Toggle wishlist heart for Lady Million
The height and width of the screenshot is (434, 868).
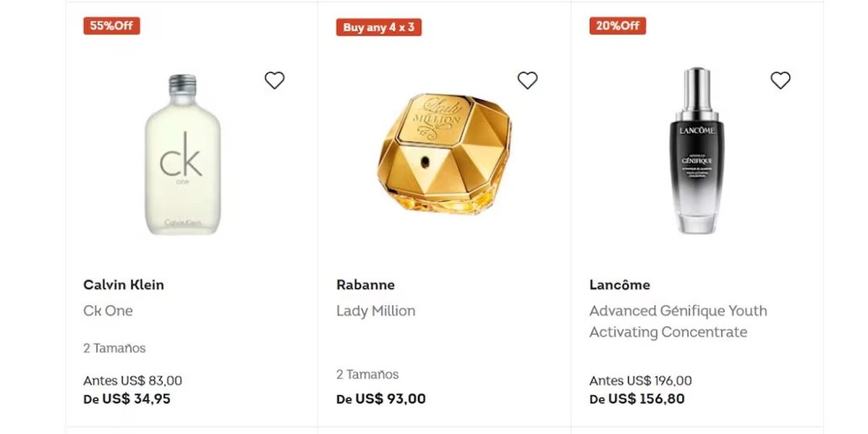click(527, 80)
